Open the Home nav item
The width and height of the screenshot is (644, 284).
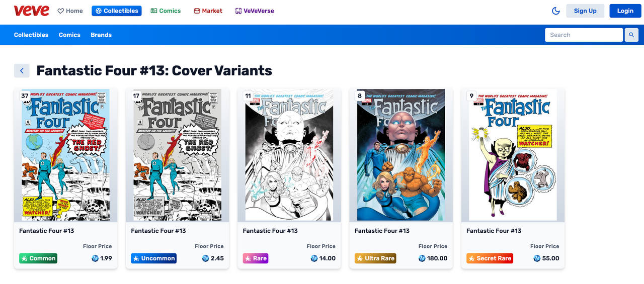click(x=70, y=11)
